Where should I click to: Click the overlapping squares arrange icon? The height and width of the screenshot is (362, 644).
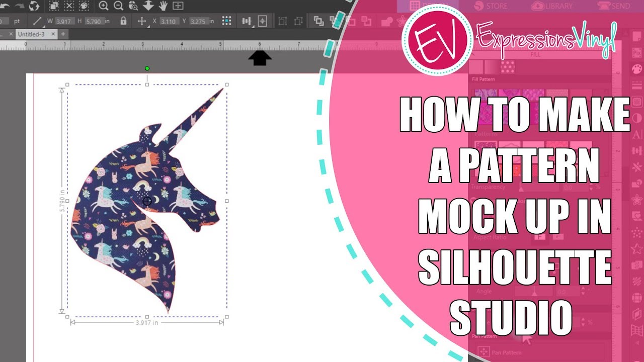pyautogui.click(x=318, y=21)
